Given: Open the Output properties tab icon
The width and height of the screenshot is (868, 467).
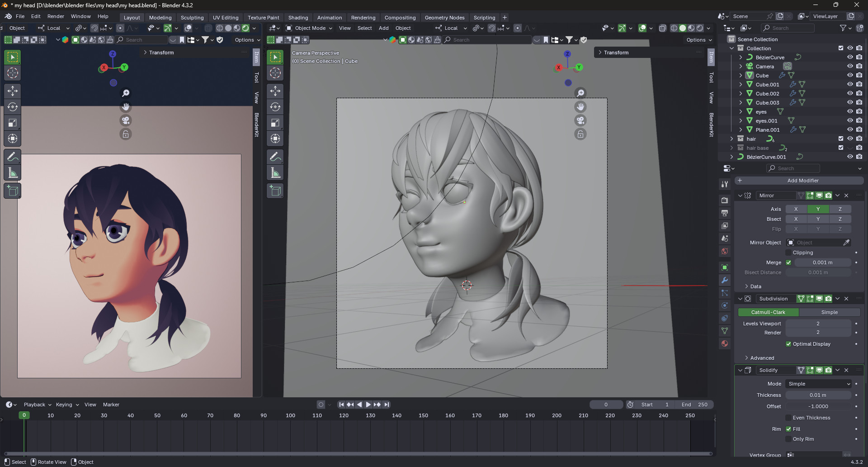Looking at the screenshot, I should tap(725, 213).
